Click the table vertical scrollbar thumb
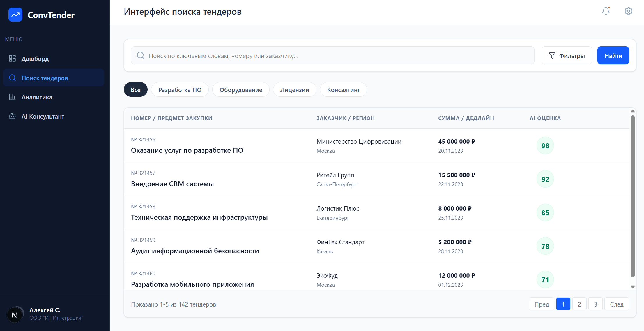This screenshot has height=331, width=644. point(633,196)
